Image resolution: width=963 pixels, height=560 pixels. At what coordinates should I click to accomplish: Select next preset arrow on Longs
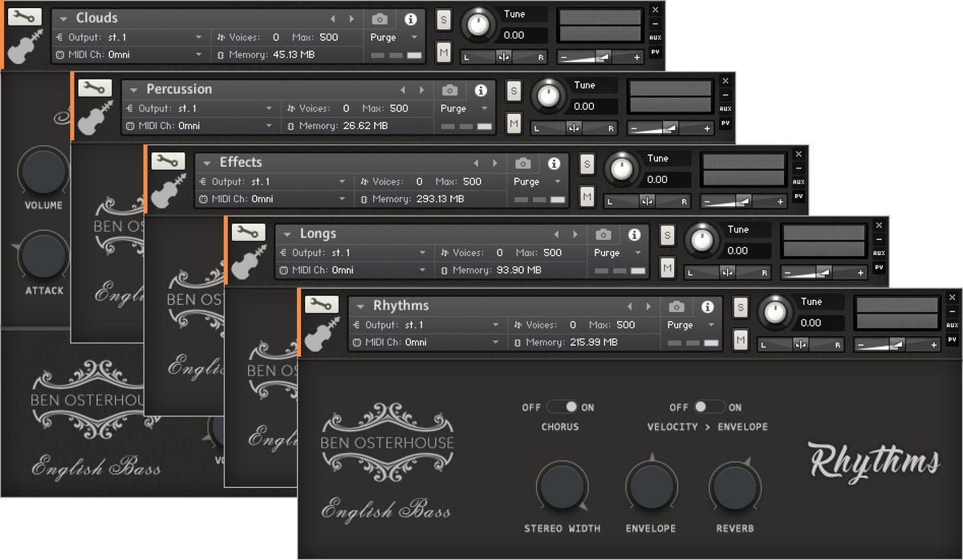click(x=575, y=234)
